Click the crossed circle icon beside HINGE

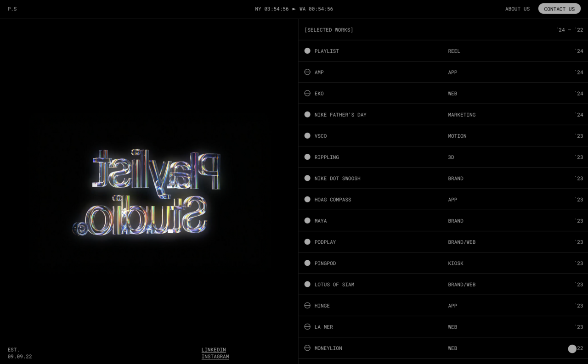(307, 306)
